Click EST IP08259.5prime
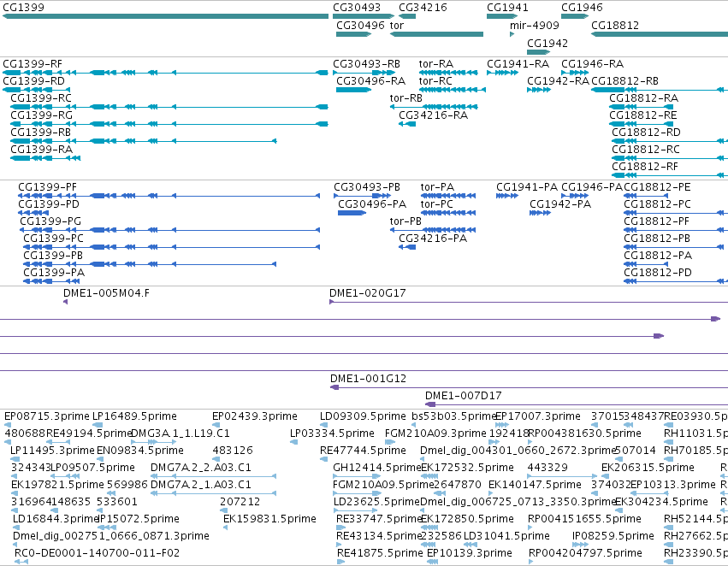 pos(613,536)
